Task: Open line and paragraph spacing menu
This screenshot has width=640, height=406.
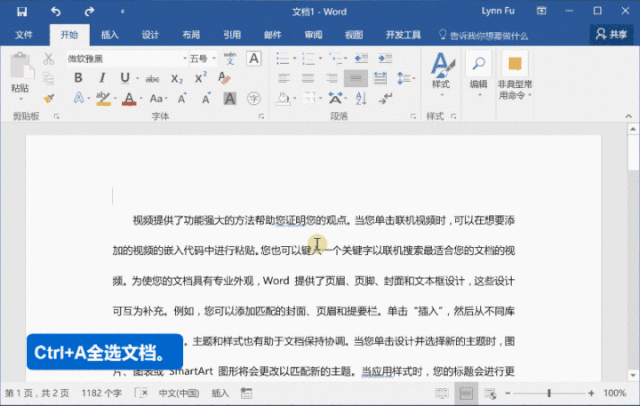Action: (405, 78)
